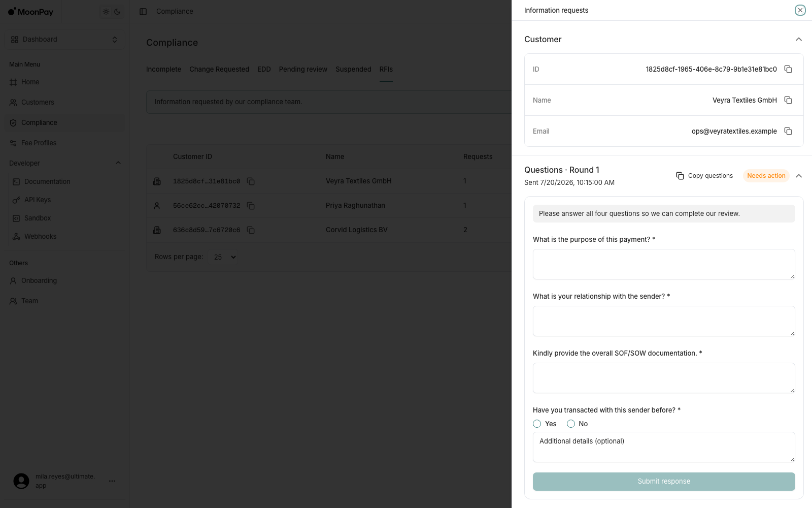The image size is (812, 508).
Task: Select No for transacted before
Action: pyautogui.click(x=571, y=424)
